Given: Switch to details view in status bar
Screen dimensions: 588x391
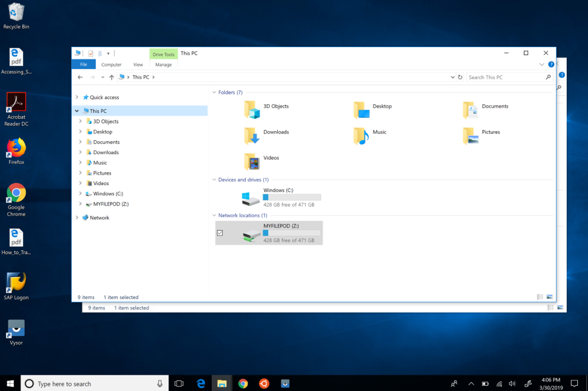Looking at the screenshot, I should [x=540, y=297].
